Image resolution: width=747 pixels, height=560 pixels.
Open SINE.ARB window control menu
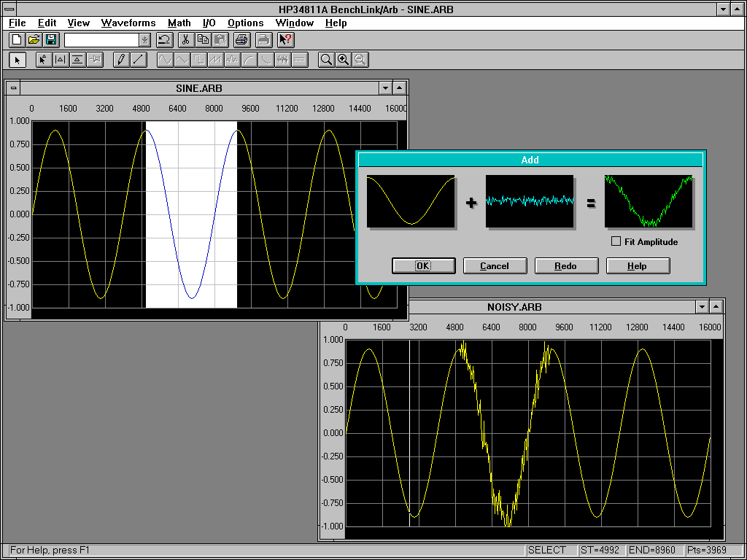coord(13,88)
